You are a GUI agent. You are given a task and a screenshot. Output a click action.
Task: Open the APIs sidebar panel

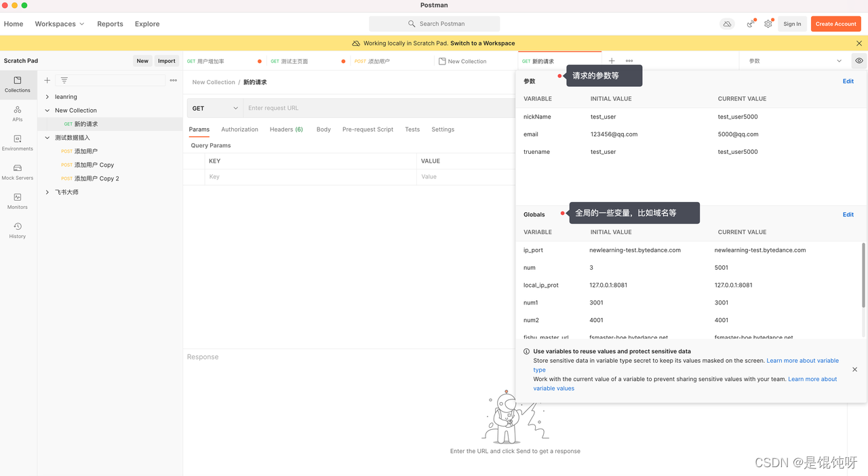point(18,113)
